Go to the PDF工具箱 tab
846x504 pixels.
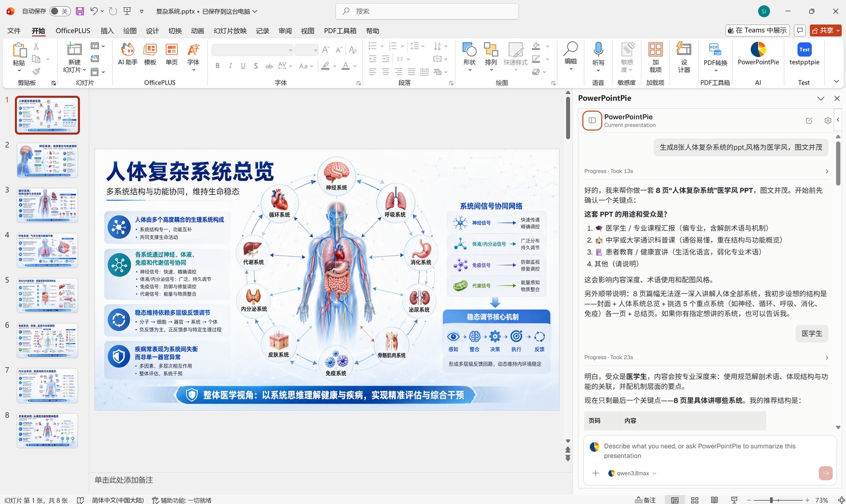pos(340,31)
